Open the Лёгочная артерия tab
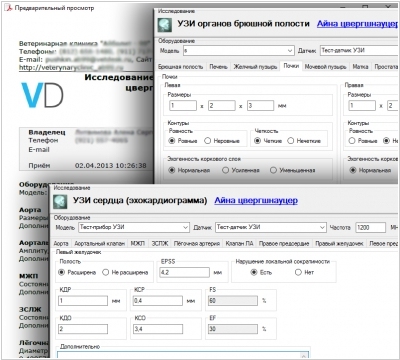Viewport: 400px width, 360px height. point(196,244)
